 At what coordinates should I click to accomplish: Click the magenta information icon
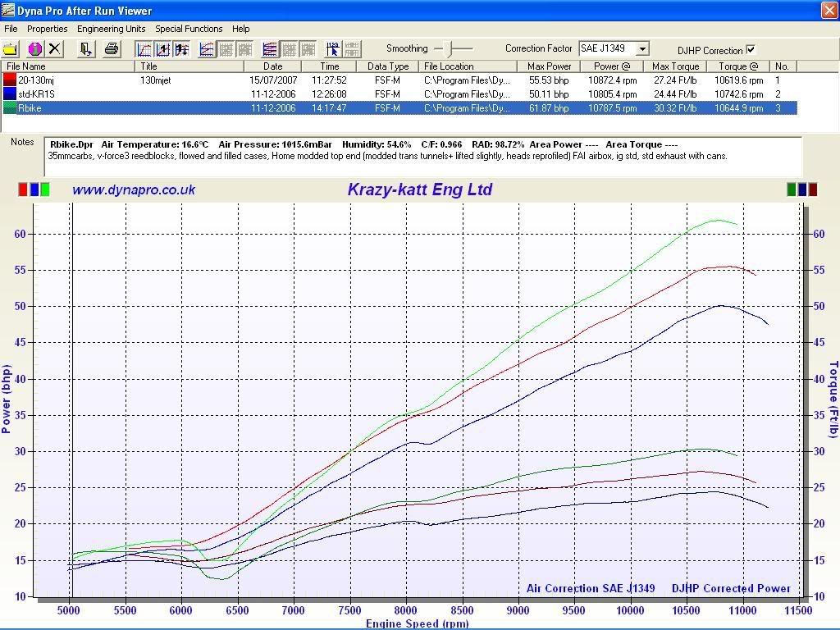click(34, 49)
